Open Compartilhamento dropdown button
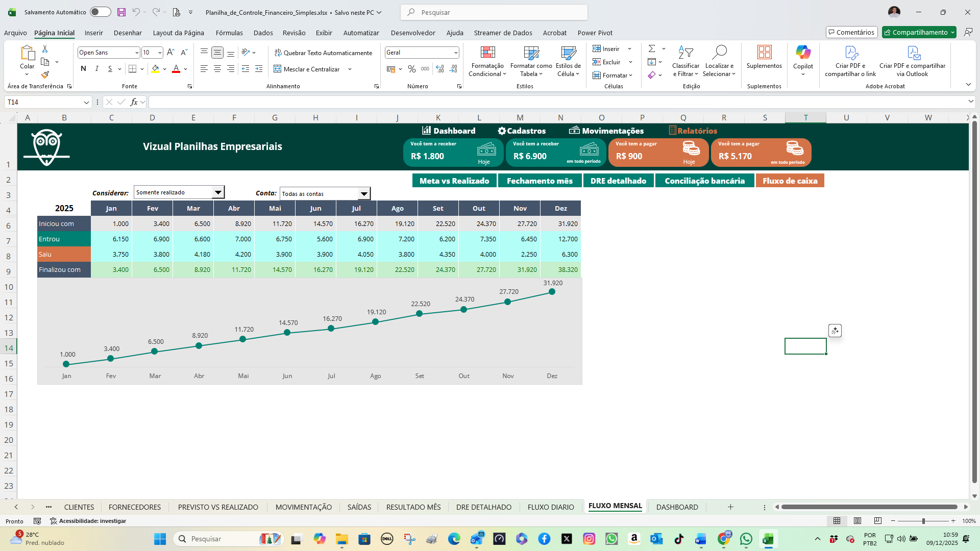 click(919, 32)
